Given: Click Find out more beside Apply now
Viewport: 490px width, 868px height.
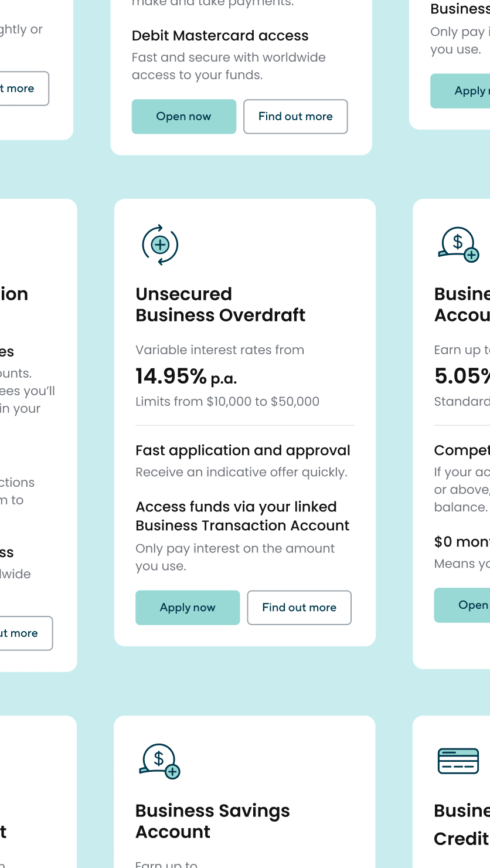Looking at the screenshot, I should coord(299,608).
